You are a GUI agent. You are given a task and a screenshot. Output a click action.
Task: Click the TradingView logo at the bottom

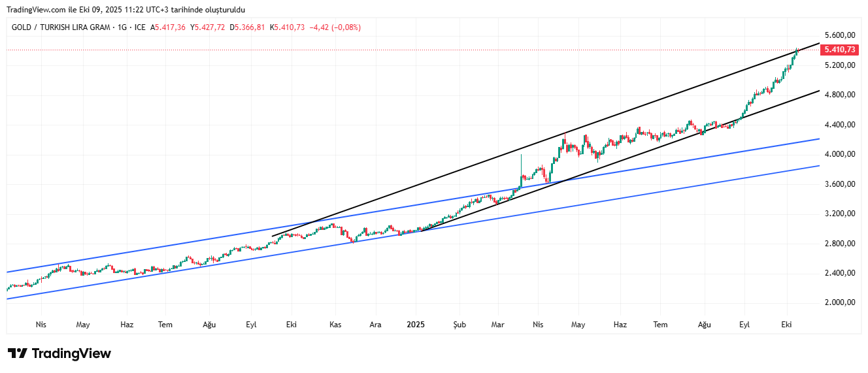[59, 353]
